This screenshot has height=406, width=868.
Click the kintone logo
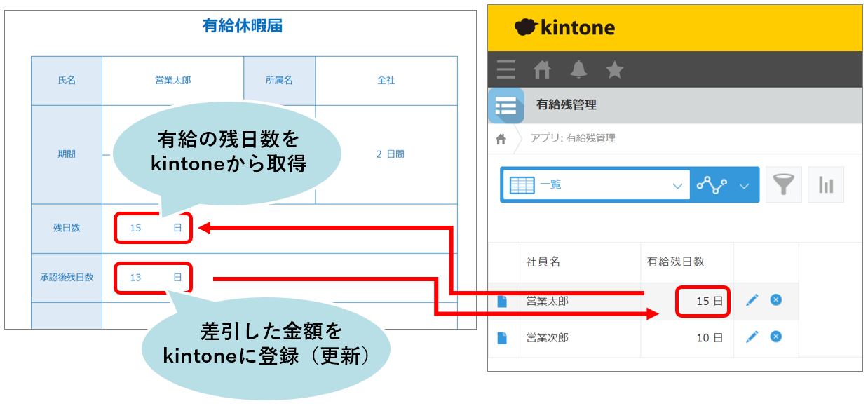click(x=564, y=27)
